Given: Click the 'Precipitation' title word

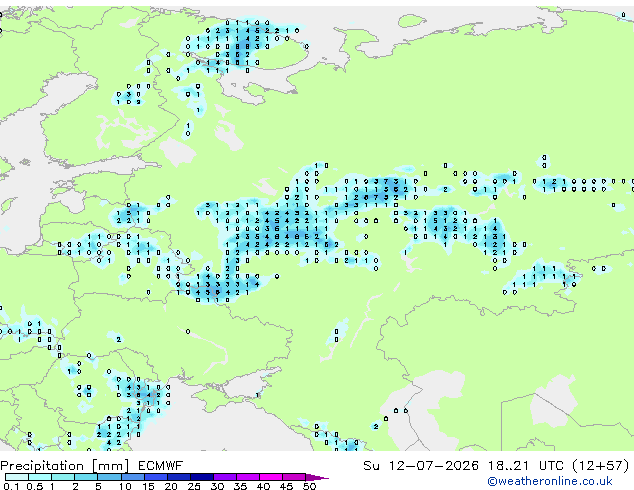Looking at the screenshot, I should 42,466.
